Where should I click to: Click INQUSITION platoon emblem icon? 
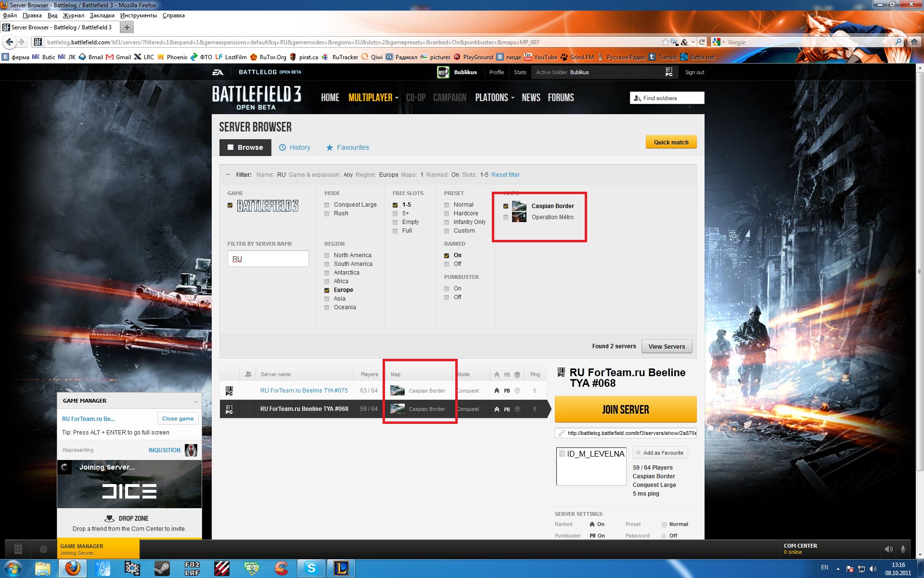pos(191,450)
